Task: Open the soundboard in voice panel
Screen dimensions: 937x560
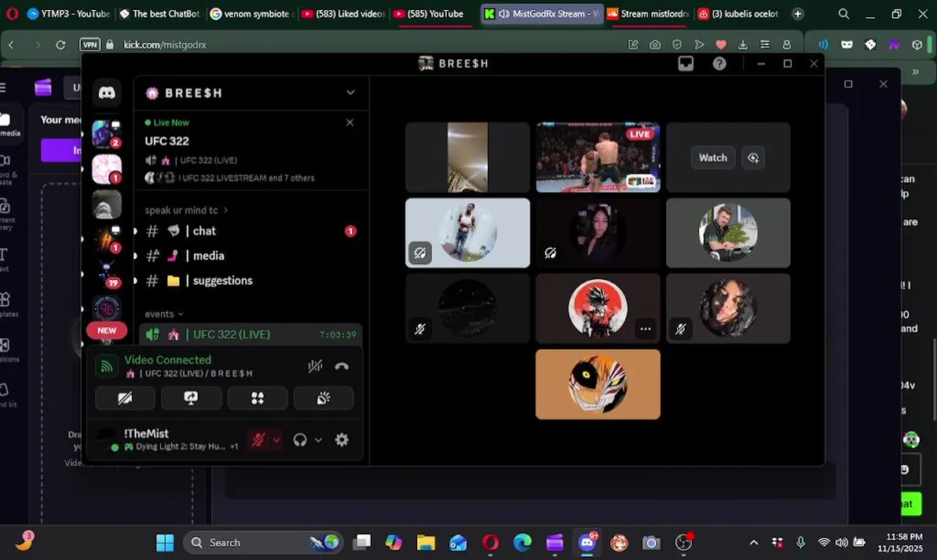Action: [x=324, y=398]
